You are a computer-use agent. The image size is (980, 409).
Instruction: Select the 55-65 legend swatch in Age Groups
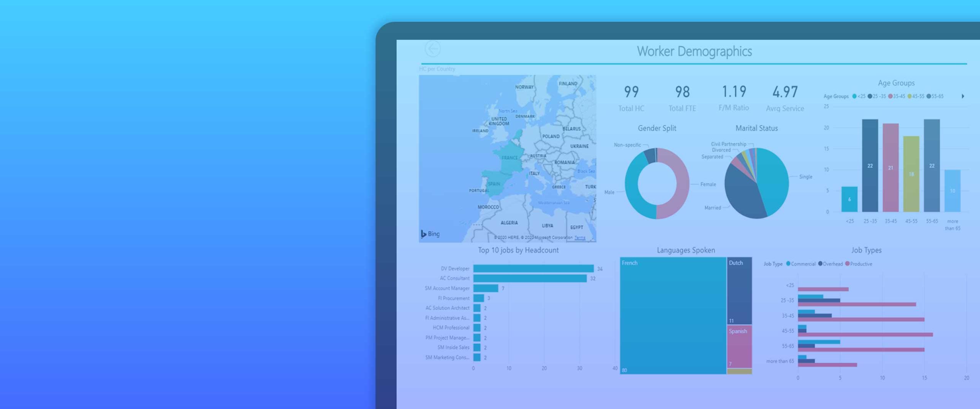(929, 96)
